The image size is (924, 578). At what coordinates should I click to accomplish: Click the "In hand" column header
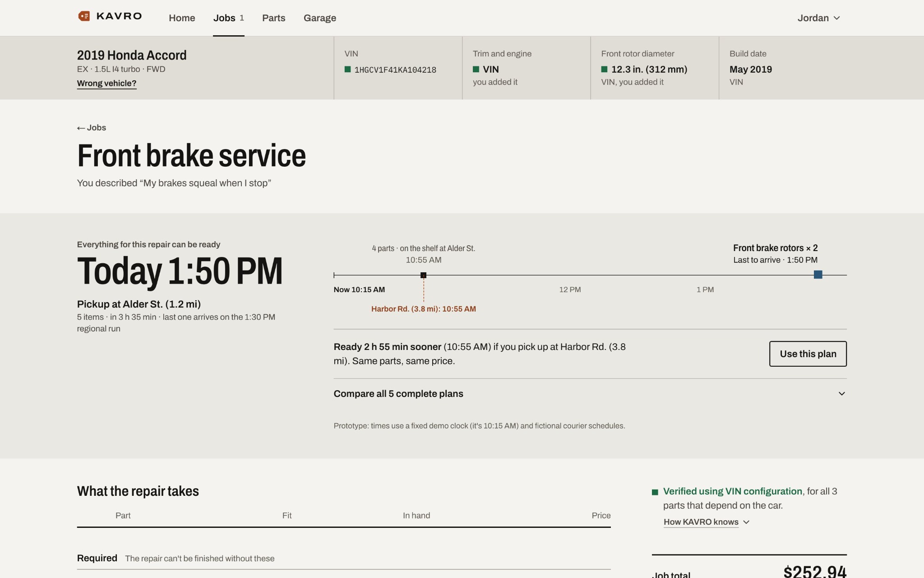pos(416,516)
